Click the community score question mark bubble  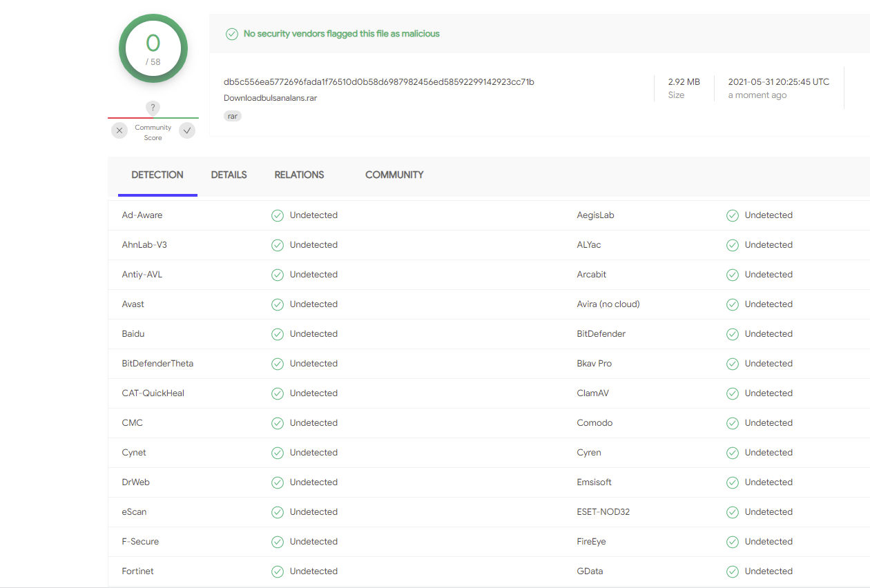pyautogui.click(x=153, y=108)
